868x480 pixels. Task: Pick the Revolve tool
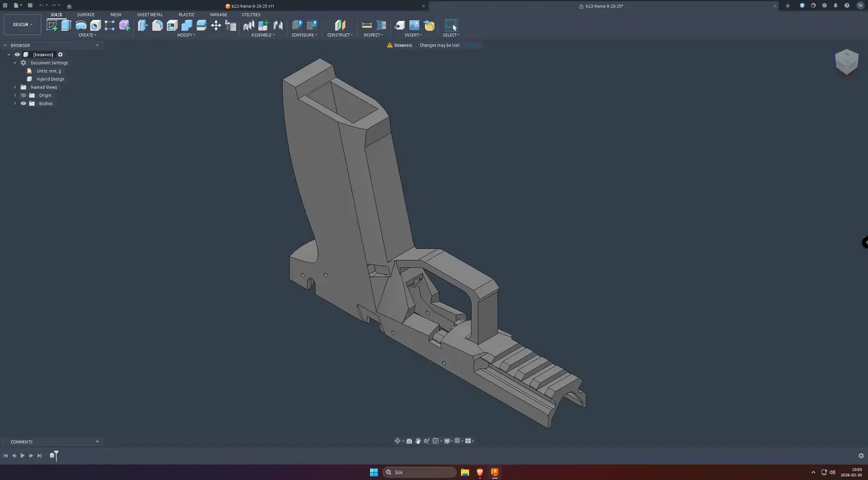click(81, 25)
